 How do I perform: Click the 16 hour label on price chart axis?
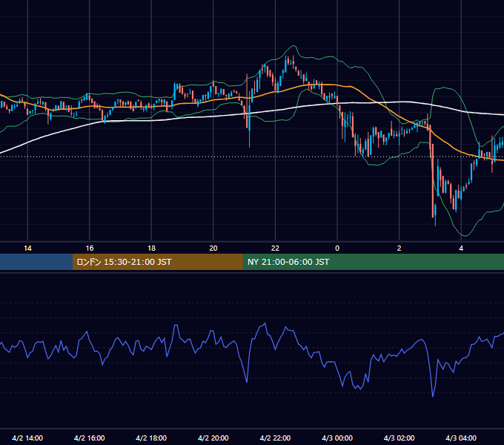pos(90,248)
